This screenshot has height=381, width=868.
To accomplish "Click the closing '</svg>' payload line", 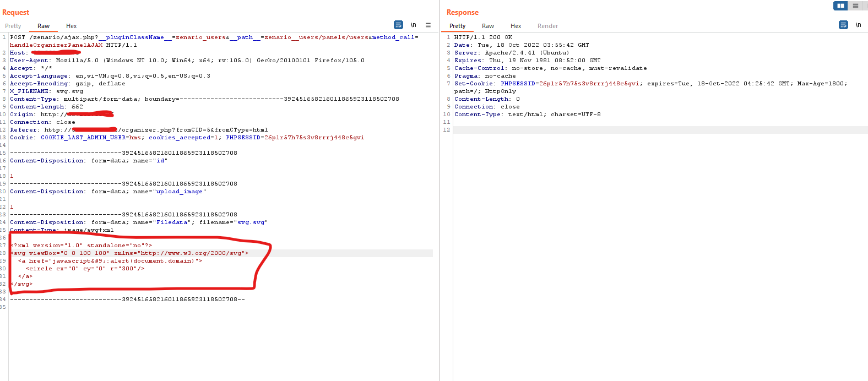I will point(21,284).
